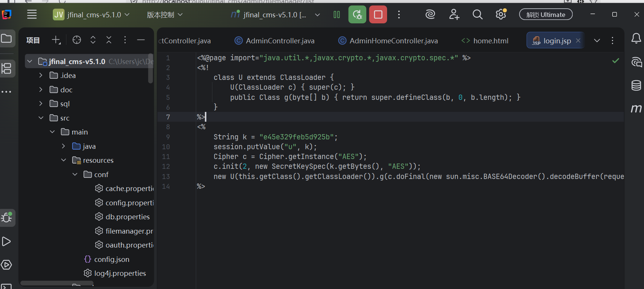
Task: Open db.properties file
Action: pyautogui.click(x=123, y=217)
